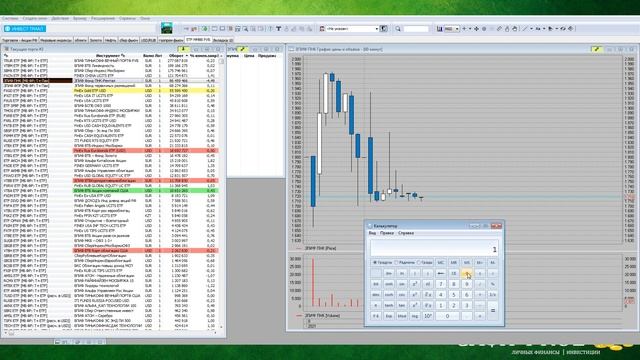
Task: Expand the line tool dropdown arrow
Action: 531,29
